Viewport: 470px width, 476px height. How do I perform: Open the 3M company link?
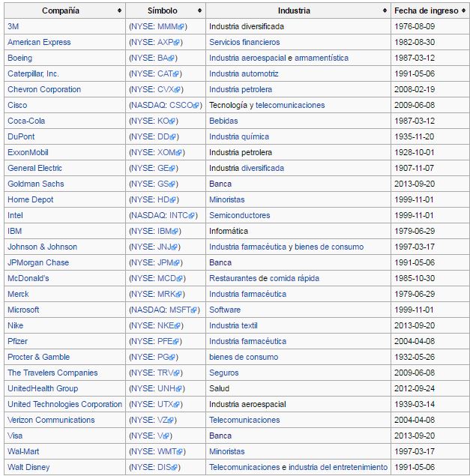13,26
